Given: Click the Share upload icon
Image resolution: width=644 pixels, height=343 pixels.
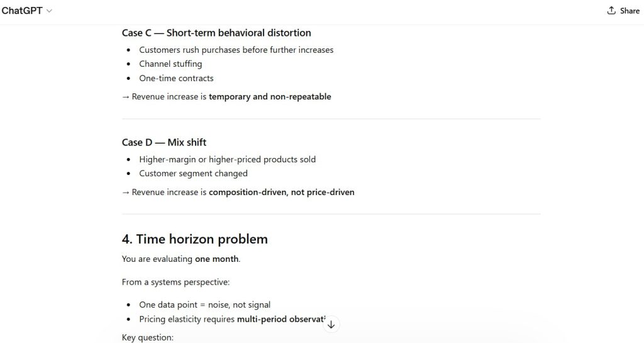Looking at the screenshot, I should click(611, 11).
